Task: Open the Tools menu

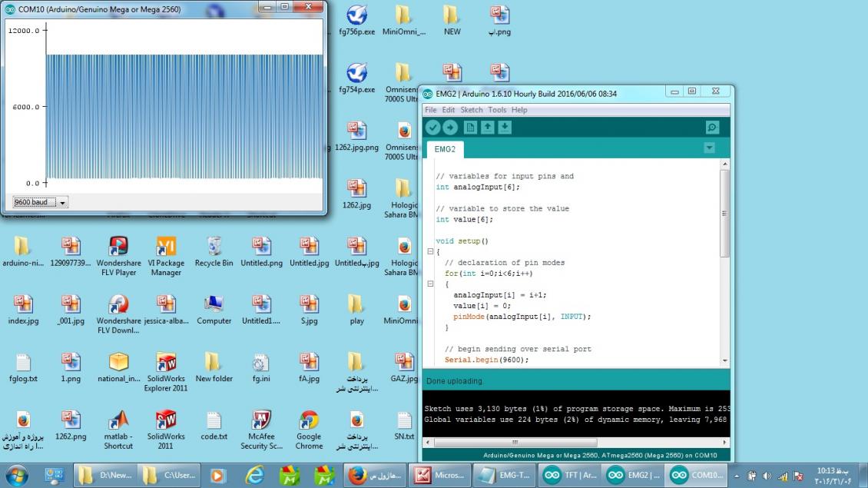Action: pyautogui.click(x=497, y=110)
